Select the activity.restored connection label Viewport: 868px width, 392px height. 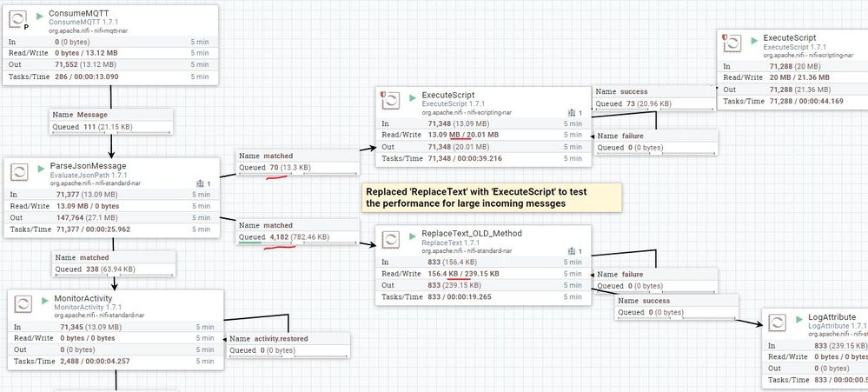(x=288, y=344)
